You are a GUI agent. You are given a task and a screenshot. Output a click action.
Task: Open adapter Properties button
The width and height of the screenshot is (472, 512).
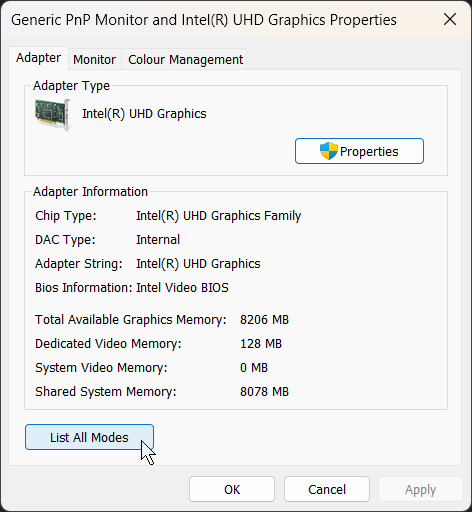coord(359,151)
